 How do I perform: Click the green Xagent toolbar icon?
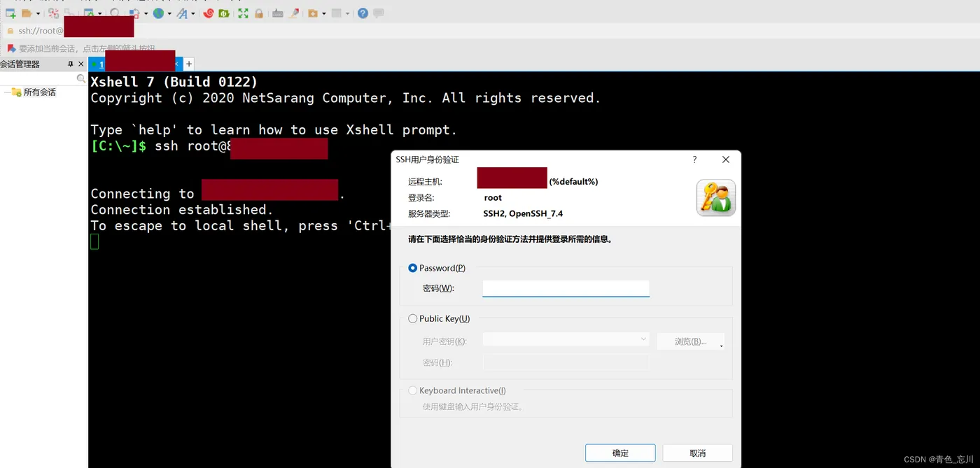[x=224, y=13]
